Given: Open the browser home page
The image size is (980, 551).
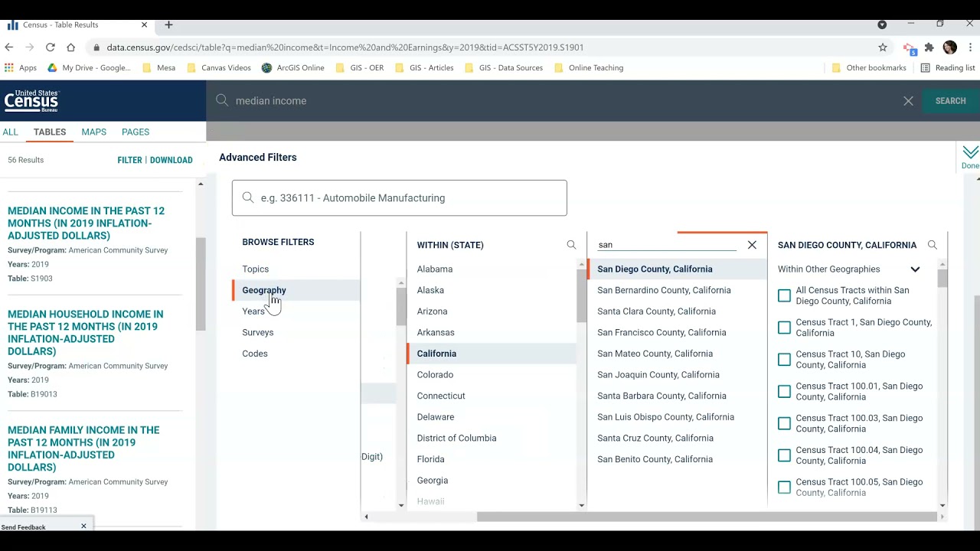Looking at the screenshot, I should pyautogui.click(x=70, y=47).
